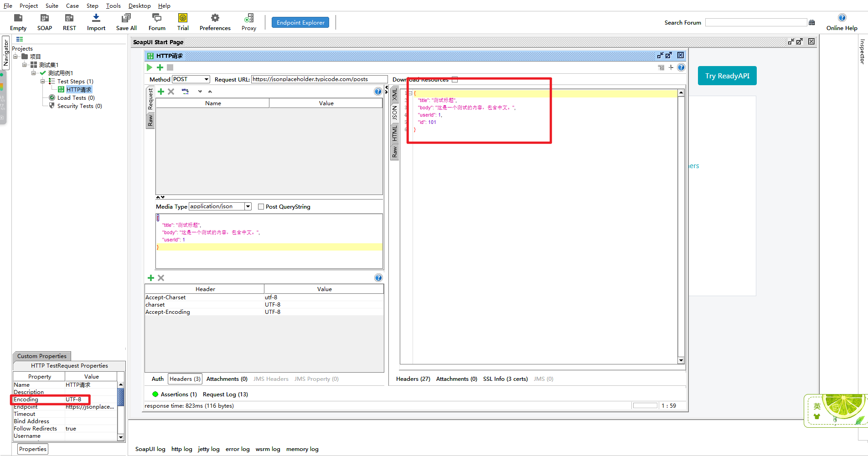The width and height of the screenshot is (868, 456).
Task: Select the response JSON view tab
Action: (x=395, y=113)
